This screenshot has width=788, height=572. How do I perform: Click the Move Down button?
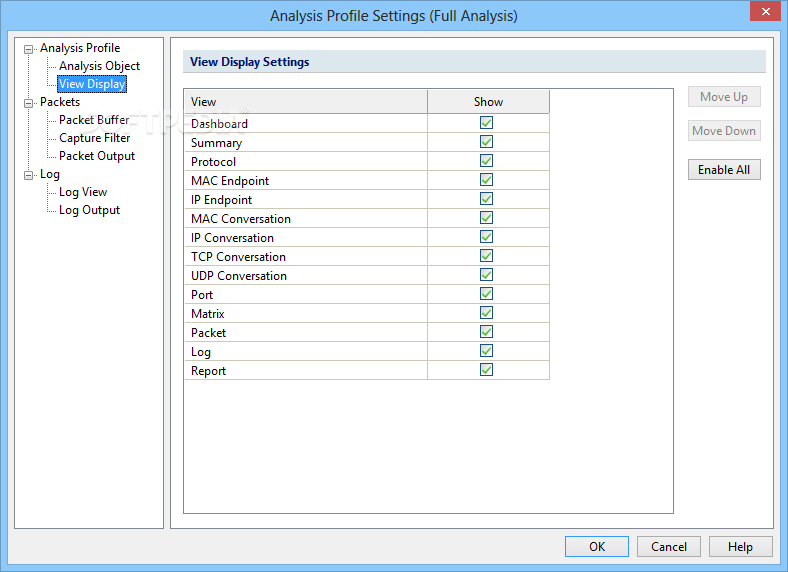[x=724, y=131]
